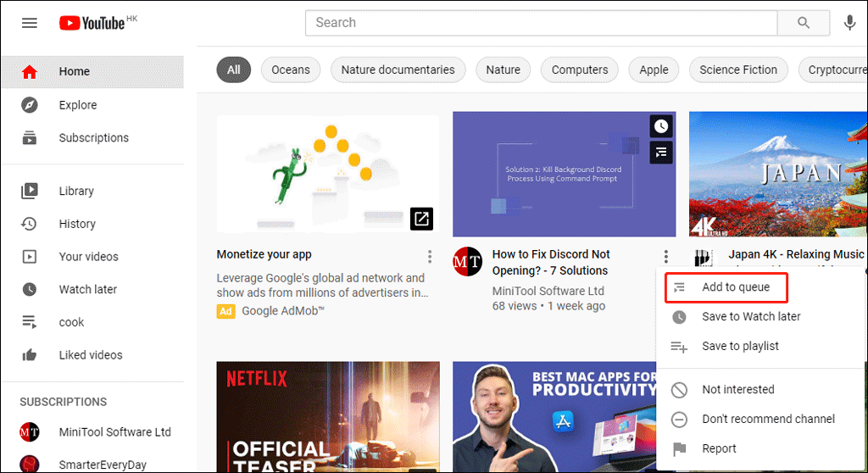Click the Liked videos thumbs-up icon

point(30,355)
